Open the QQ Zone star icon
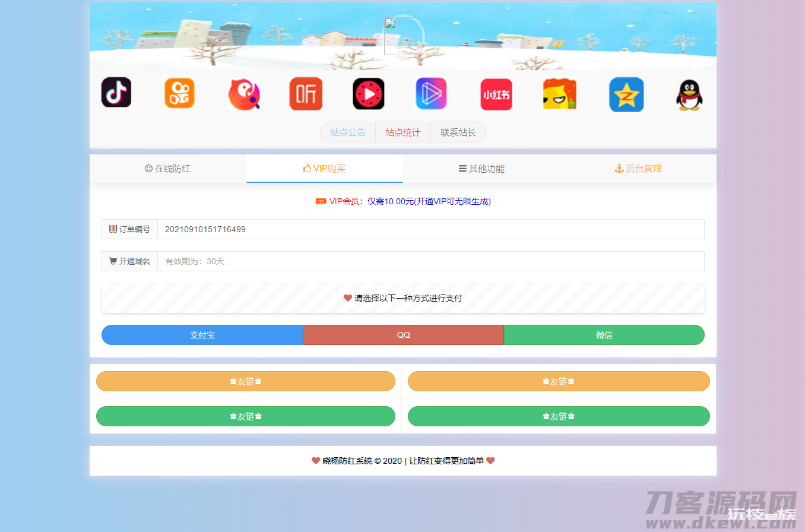Image resolution: width=805 pixels, height=532 pixels. (626, 94)
